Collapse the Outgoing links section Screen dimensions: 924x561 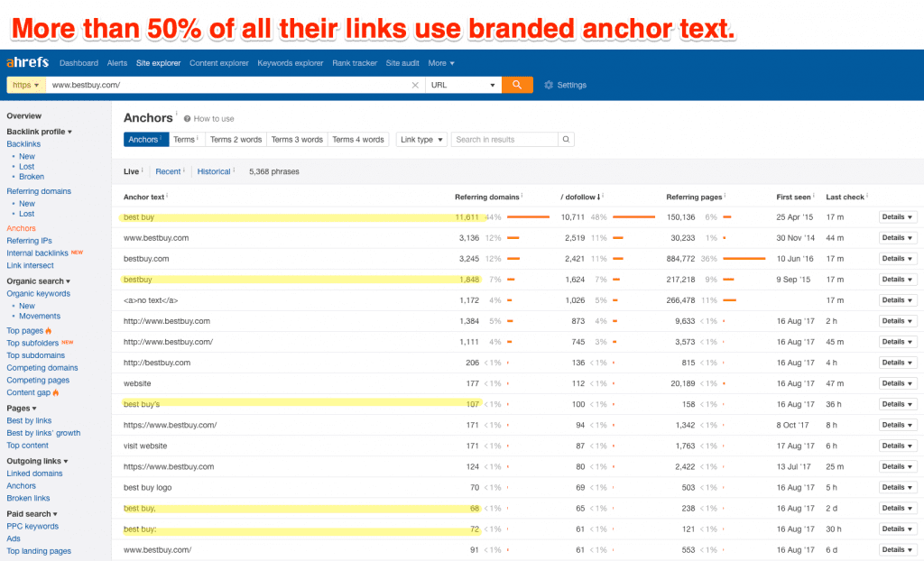click(37, 461)
